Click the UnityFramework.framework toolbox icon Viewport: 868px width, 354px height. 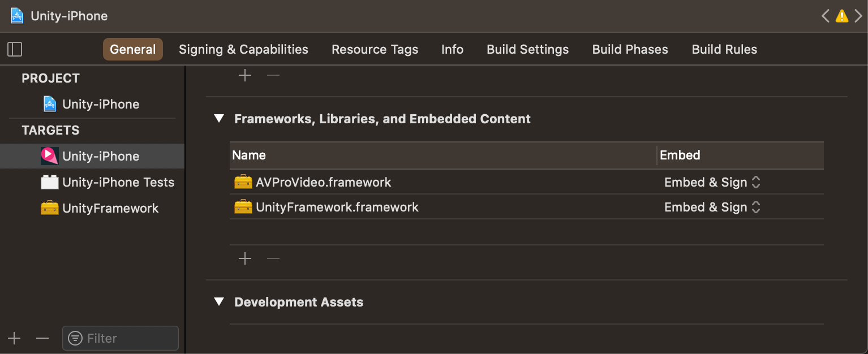[x=243, y=206]
